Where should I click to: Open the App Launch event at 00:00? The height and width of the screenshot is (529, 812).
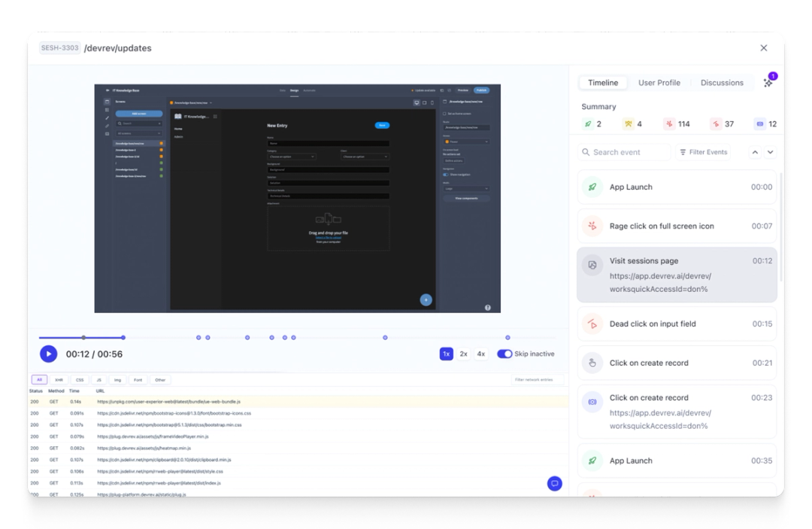tap(677, 187)
